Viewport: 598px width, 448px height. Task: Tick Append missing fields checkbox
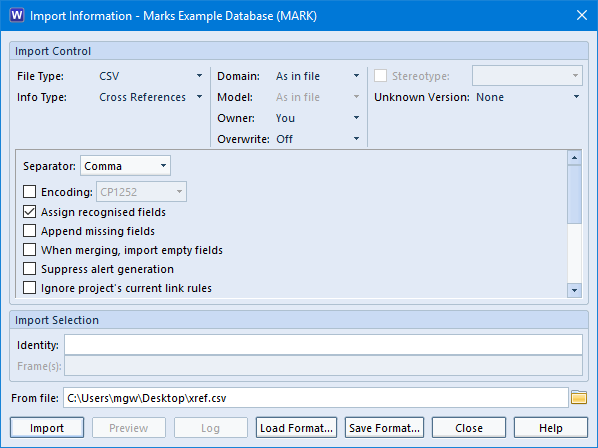coord(29,231)
